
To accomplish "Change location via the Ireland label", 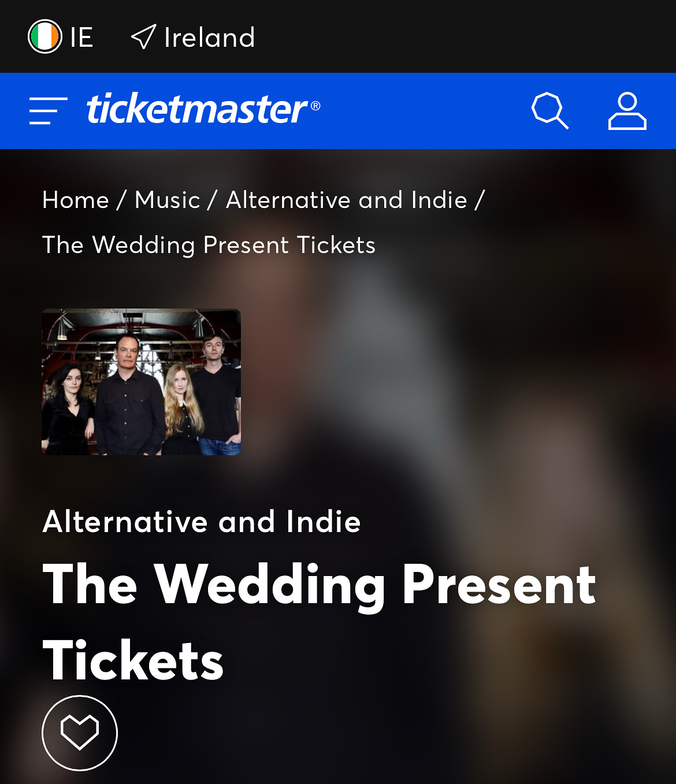I will coord(209,38).
